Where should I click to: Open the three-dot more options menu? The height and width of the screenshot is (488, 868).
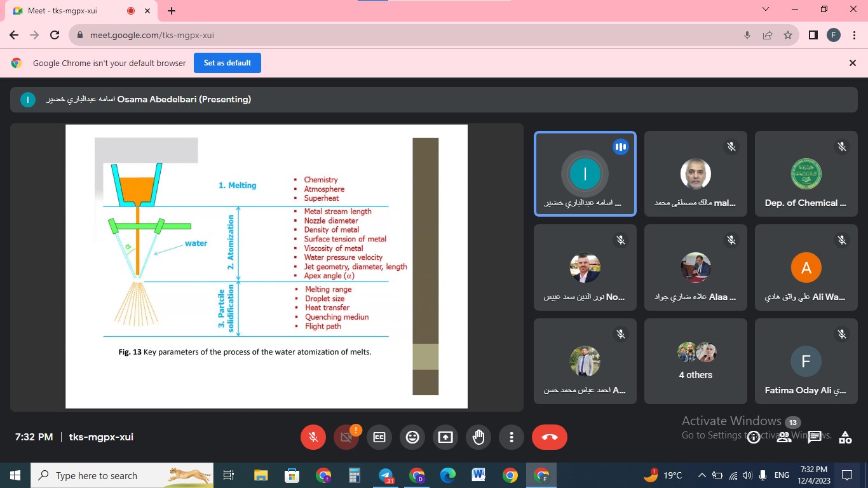512,437
